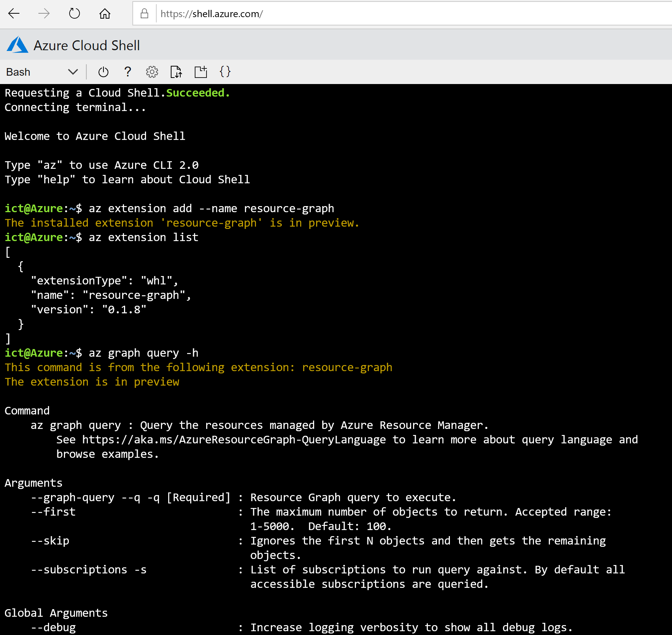Click the browser back arrow

tap(14, 14)
